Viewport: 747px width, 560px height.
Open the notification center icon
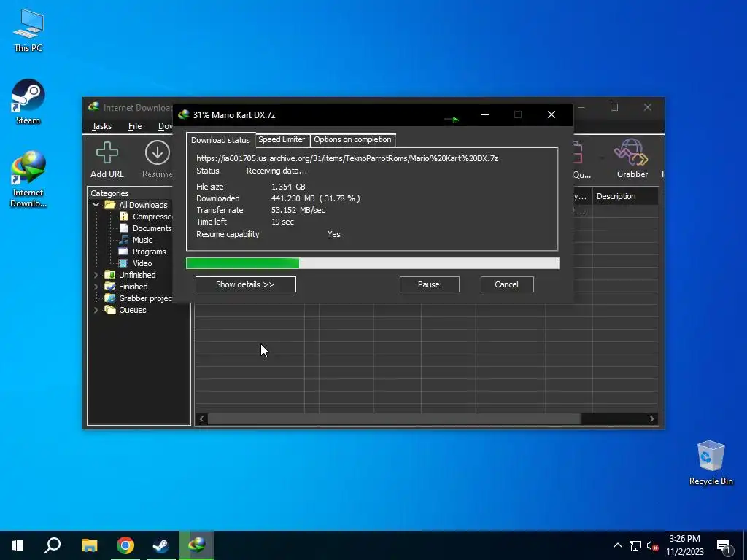(724, 546)
